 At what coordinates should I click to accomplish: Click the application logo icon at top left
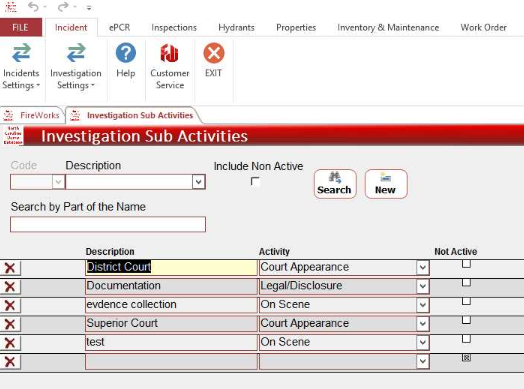11,6
